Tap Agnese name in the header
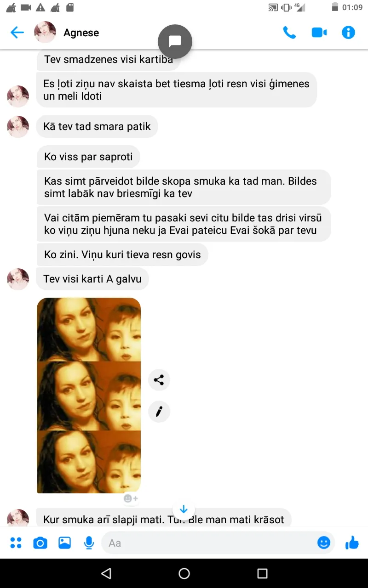 81,33
